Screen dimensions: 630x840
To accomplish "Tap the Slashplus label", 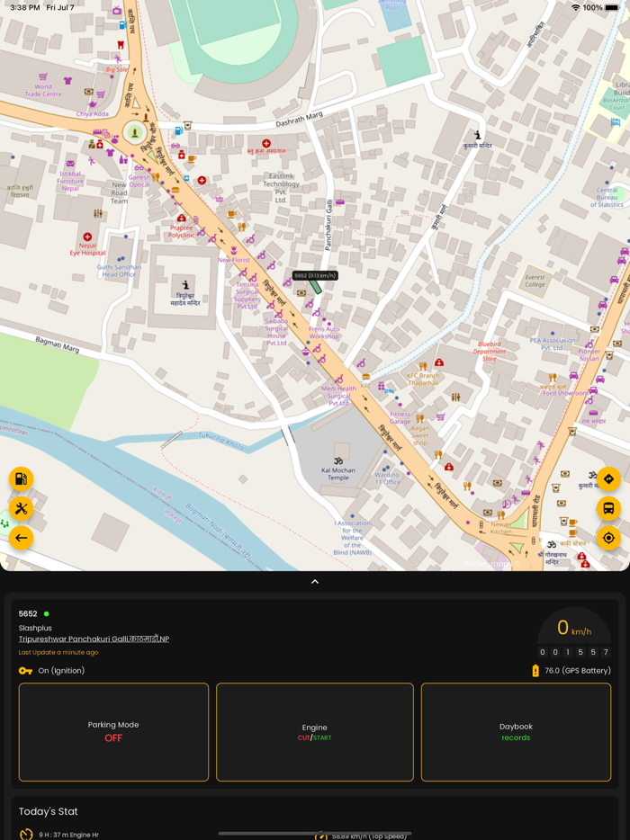I will pos(35,628).
